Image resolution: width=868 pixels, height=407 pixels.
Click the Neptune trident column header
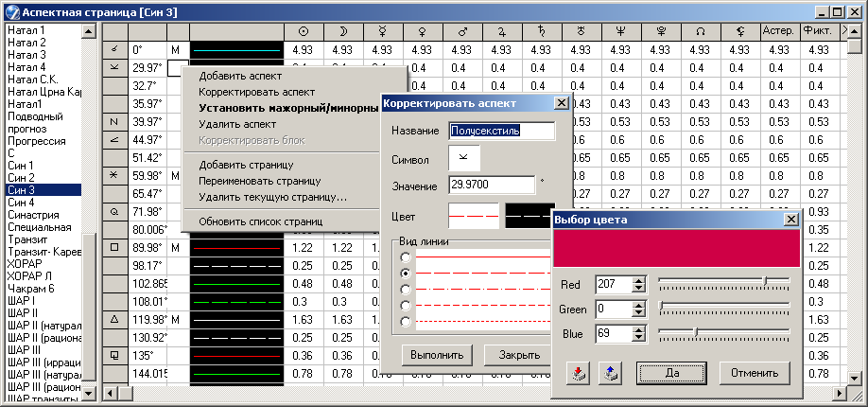[x=619, y=31]
